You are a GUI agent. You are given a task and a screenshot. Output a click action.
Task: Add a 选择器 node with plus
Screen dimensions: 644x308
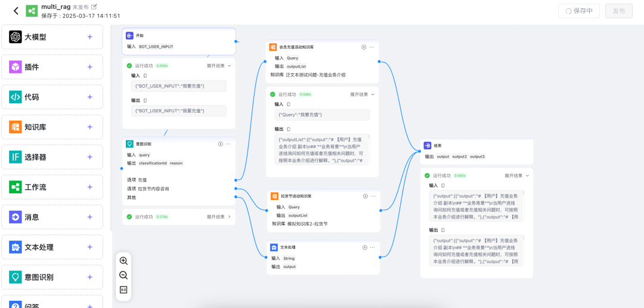coord(90,157)
